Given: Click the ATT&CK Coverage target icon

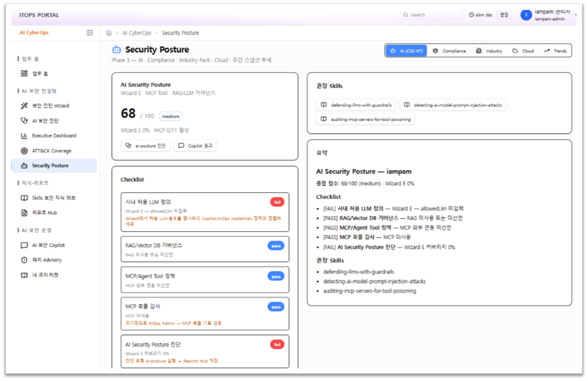Looking at the screenshot, I should pos(24,151).
